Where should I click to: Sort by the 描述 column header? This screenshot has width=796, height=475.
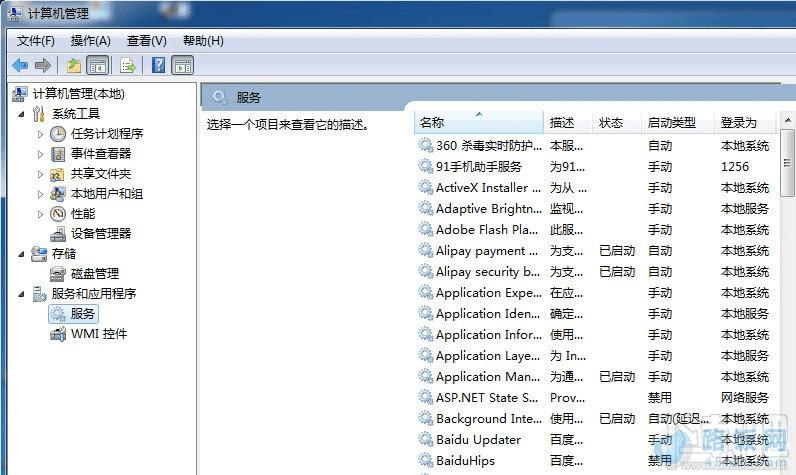[568, 122]
